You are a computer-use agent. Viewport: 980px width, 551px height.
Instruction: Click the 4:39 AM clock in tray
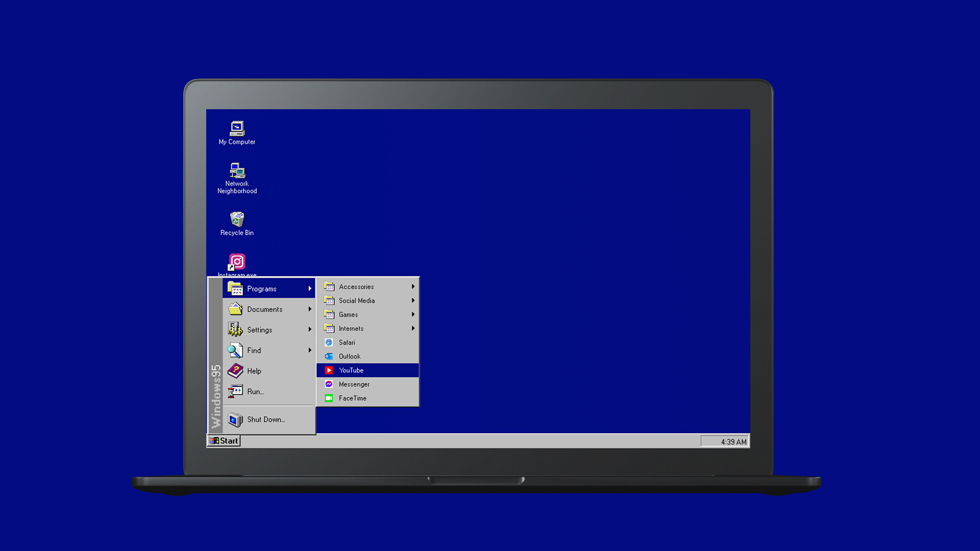[x=733, y=442]
